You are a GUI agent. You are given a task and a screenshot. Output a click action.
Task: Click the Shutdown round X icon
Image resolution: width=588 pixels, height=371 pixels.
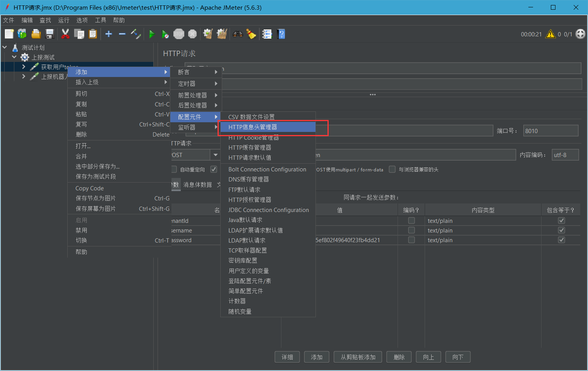(x=192, y=34)
